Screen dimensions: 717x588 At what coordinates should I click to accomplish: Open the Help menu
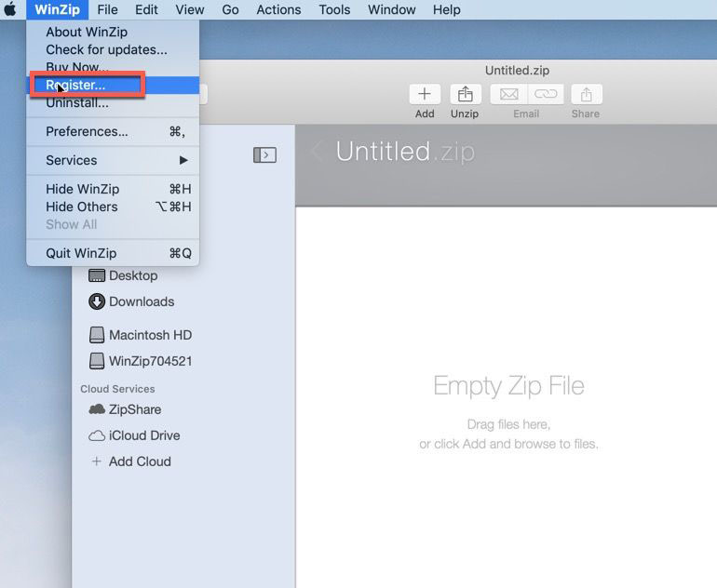click(x=446, y=9)
